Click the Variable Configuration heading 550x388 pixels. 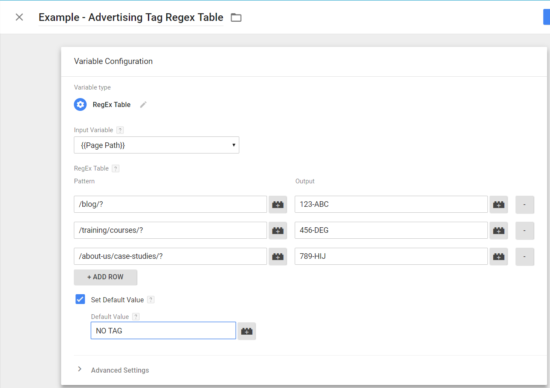click(113, 61)
